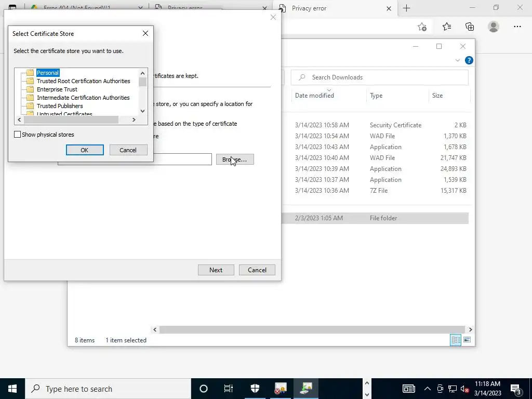Open the Certificate Import Wizard taskbar icon
This screenshot has width=532, height=399.
[306, 389]
